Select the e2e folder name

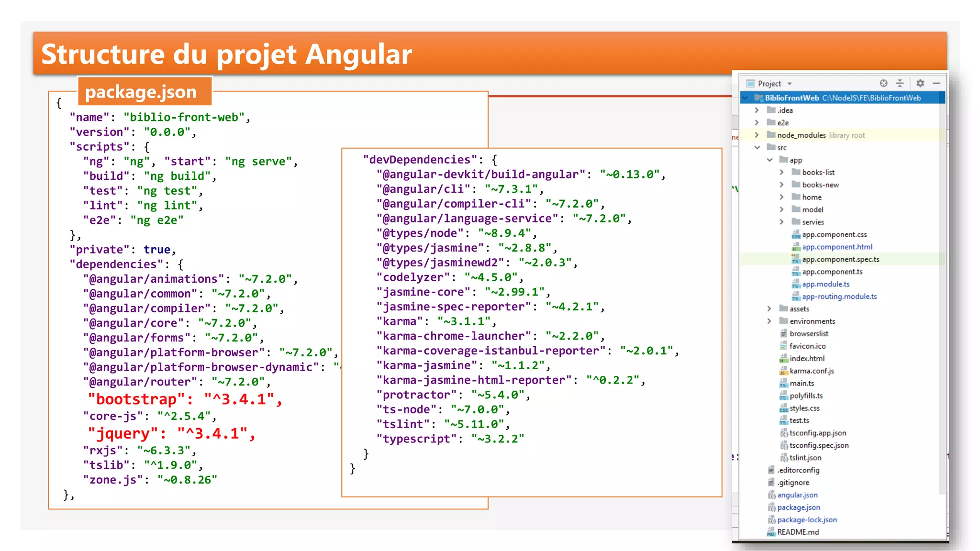[783, 123]
